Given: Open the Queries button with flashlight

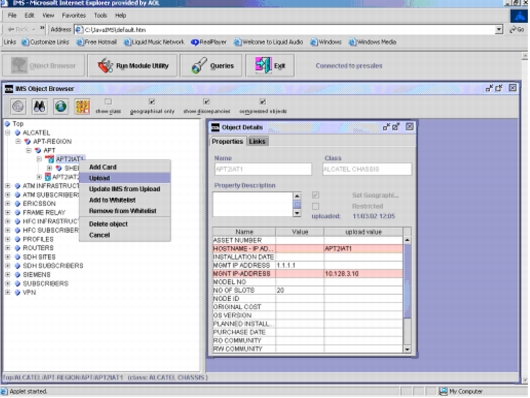Looking at the screenshot, I should 211,66.
